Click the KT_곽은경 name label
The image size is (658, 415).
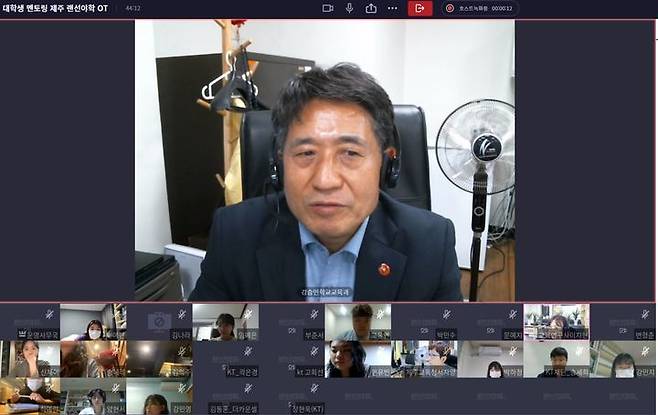[242, 371]
